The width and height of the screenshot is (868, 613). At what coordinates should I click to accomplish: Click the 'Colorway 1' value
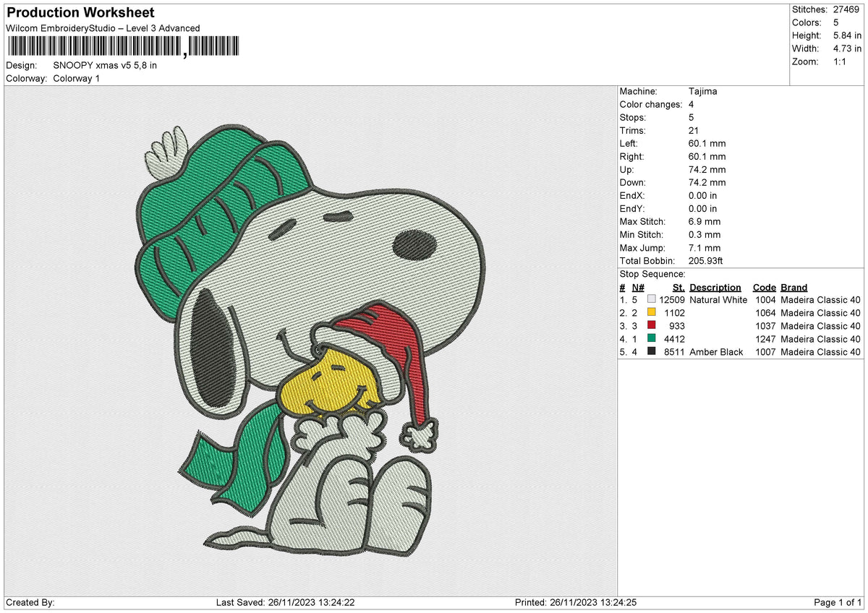(77, 78)
